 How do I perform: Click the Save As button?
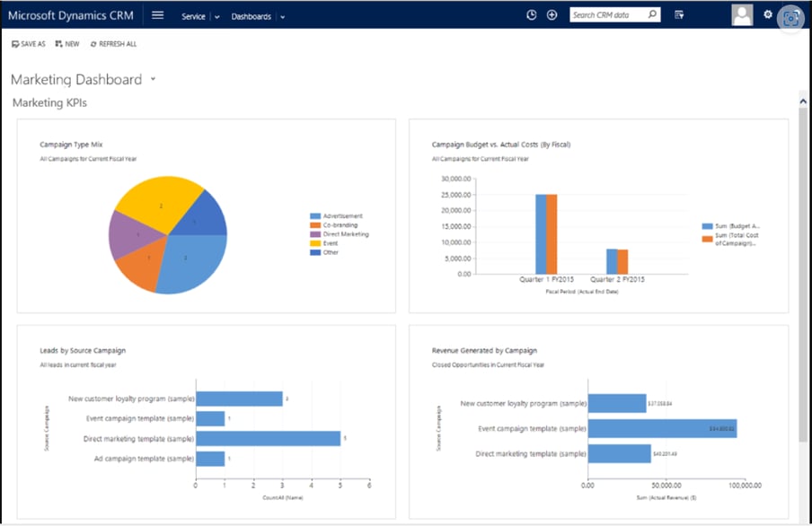[x=29, y=44]
